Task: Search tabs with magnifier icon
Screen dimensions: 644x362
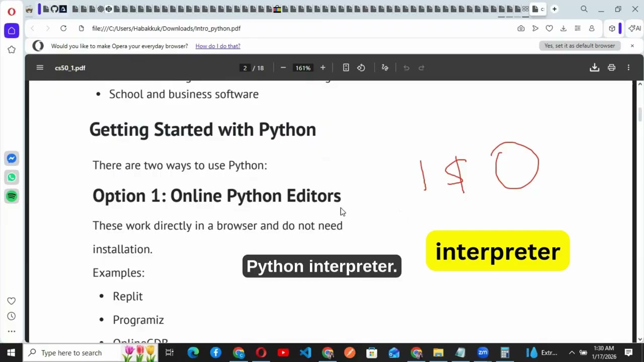Action: tap(584, 9)
